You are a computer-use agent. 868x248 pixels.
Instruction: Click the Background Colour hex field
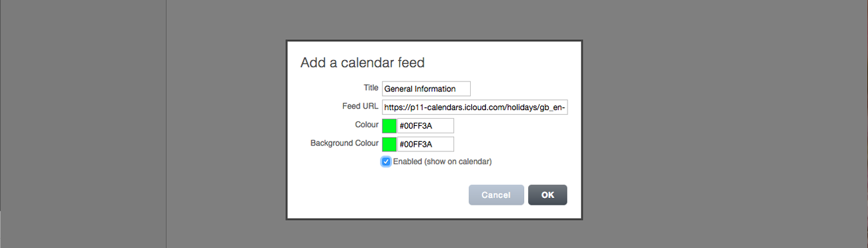point(425,144)
